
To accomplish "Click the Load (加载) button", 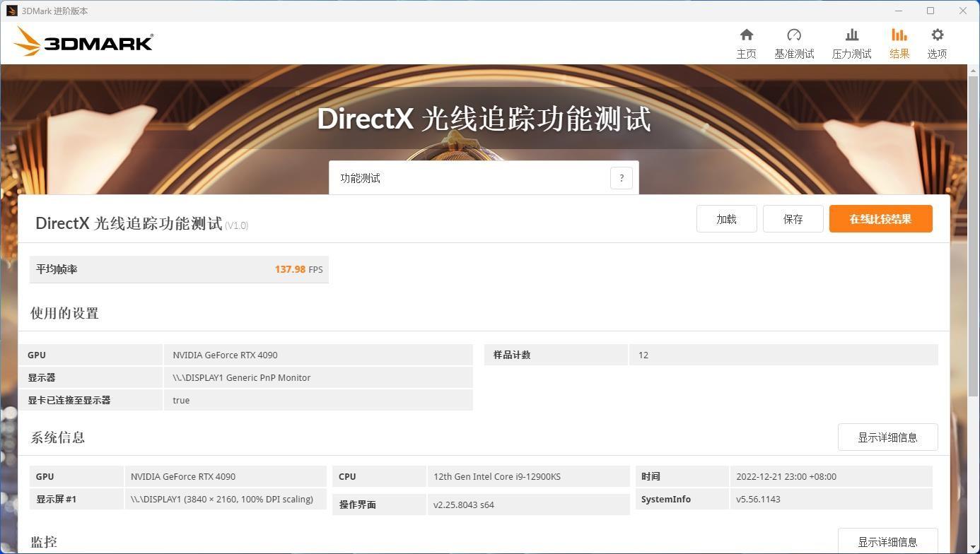I will coord(726,219).
